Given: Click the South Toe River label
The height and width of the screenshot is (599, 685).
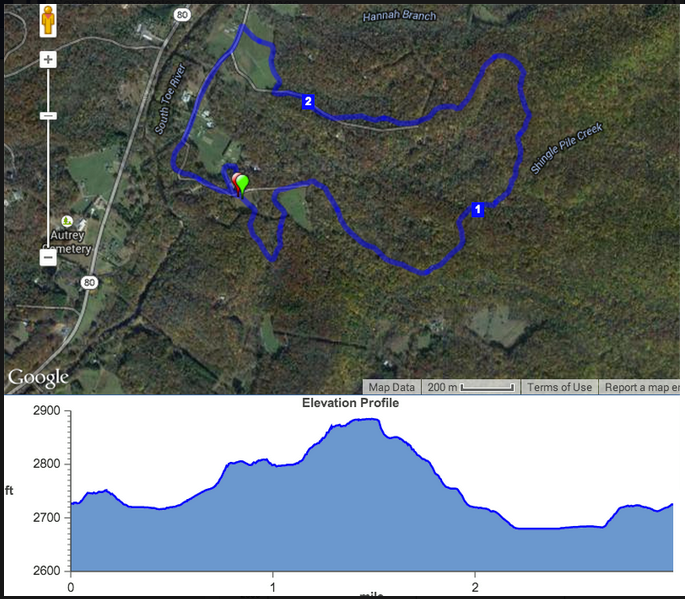Looking at the screenshot, I should coord(170,99).
